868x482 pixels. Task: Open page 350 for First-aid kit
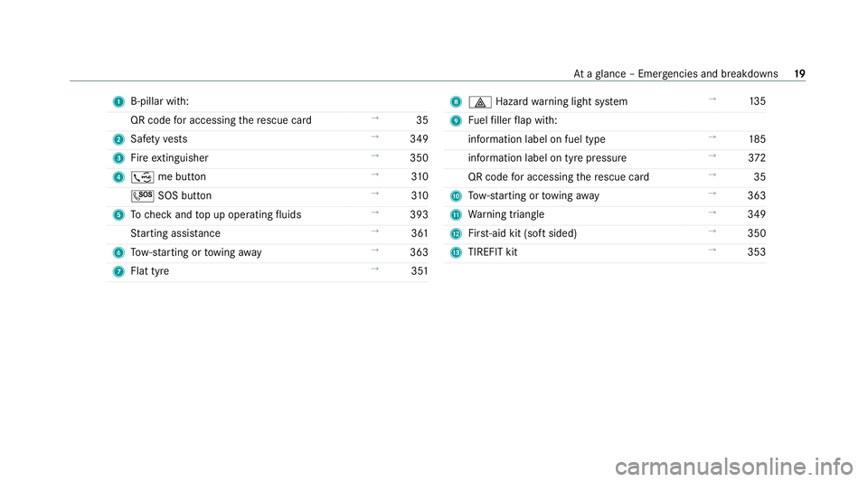[757, 233]
